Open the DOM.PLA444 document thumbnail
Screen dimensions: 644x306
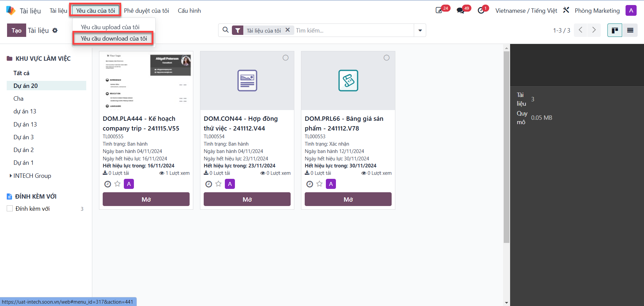point(146,81)
